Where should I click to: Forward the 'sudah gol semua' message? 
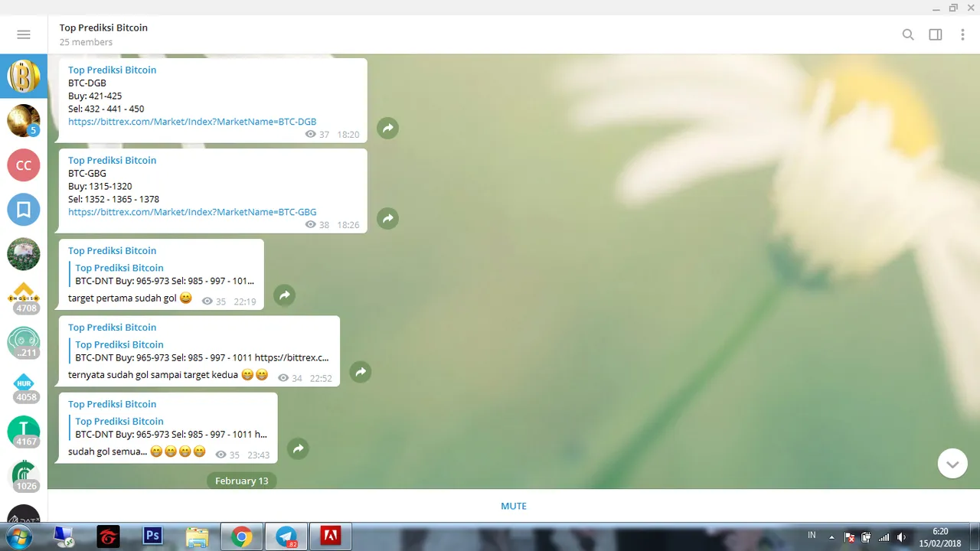[x=299, y=448]
